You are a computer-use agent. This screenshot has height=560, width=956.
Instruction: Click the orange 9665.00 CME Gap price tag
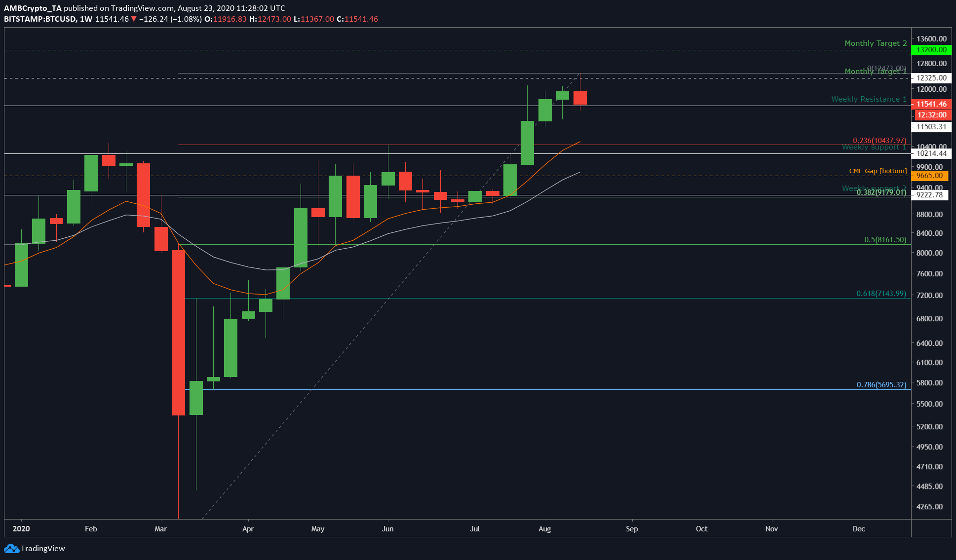(x=930, y=176)
